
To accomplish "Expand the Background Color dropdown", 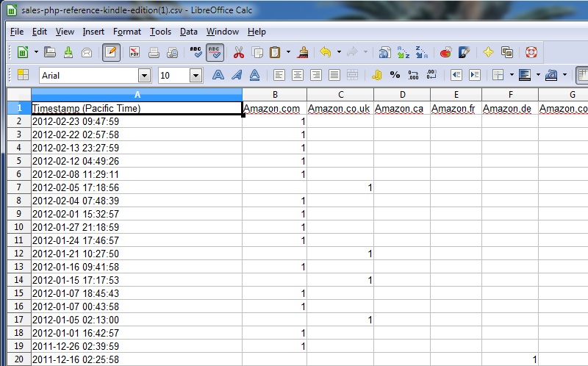I will [x=538, y=75].
